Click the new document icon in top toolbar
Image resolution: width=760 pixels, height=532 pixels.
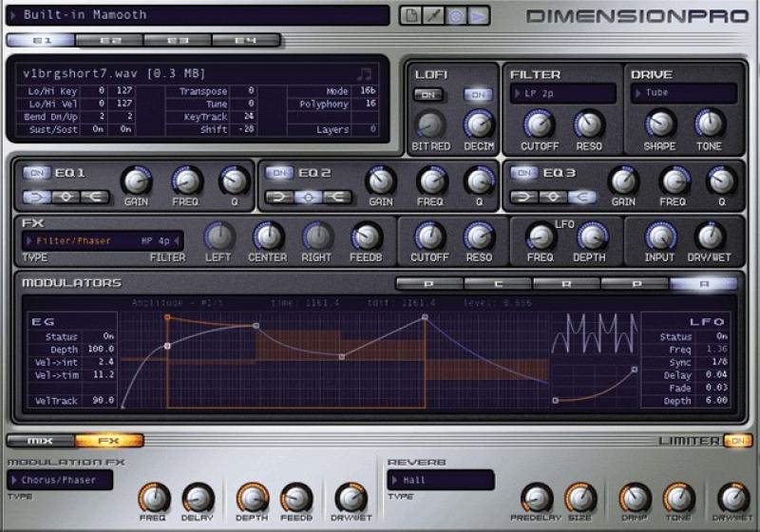(x=409, y=15)
